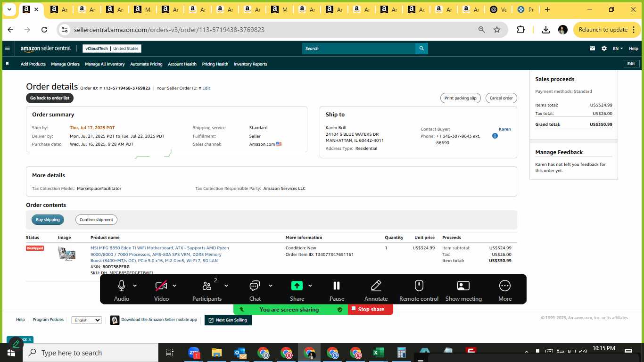The height and width of the screenshot is (362, 644).
Task: Click the Zoom Annotate pencil icon
Action: click(376, 286)
